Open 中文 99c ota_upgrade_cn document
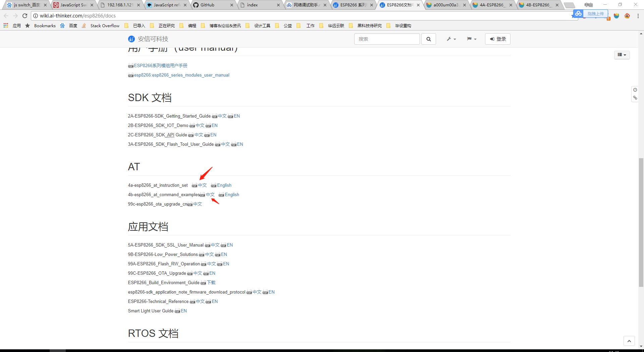Image resolution: width=644 pixels, height=352 pixels. pyautogui.click(x=198, y=204)
